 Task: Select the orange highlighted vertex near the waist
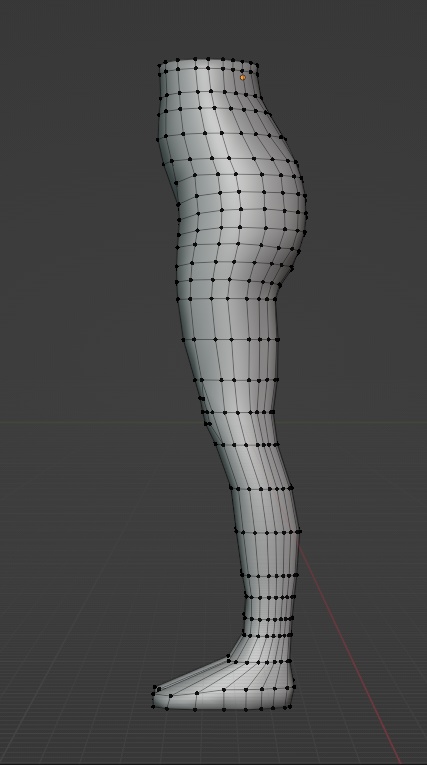coord(243,77)
